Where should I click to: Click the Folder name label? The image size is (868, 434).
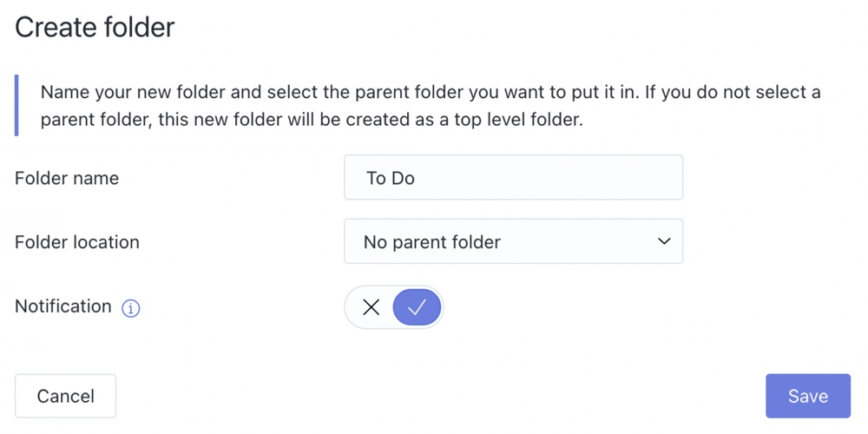(x=67, y=178)
